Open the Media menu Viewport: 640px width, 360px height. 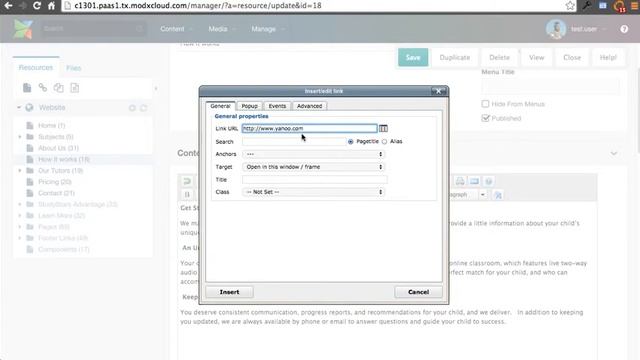point(222,29)
